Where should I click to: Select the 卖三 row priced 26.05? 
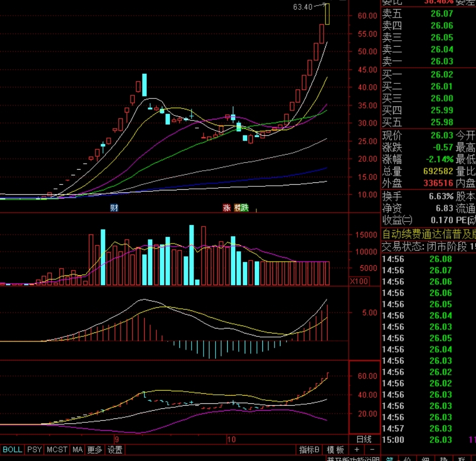click(428, 37)
